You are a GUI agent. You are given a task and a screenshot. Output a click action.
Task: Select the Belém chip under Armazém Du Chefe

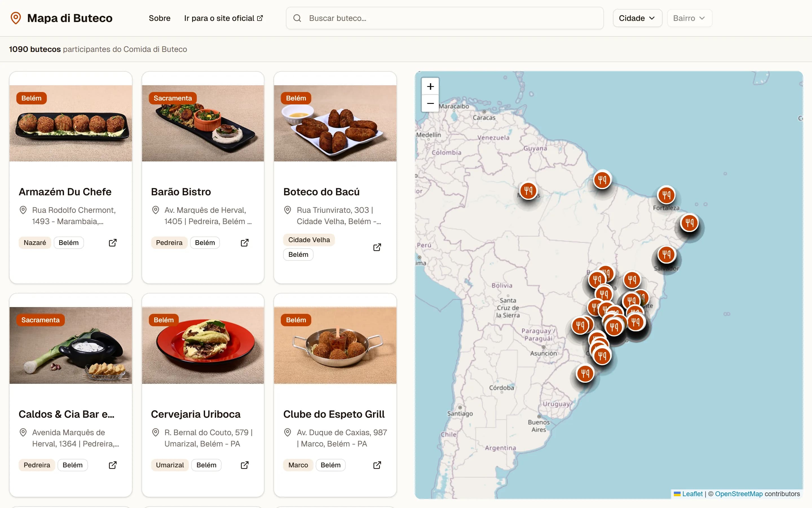click(69, 243)
